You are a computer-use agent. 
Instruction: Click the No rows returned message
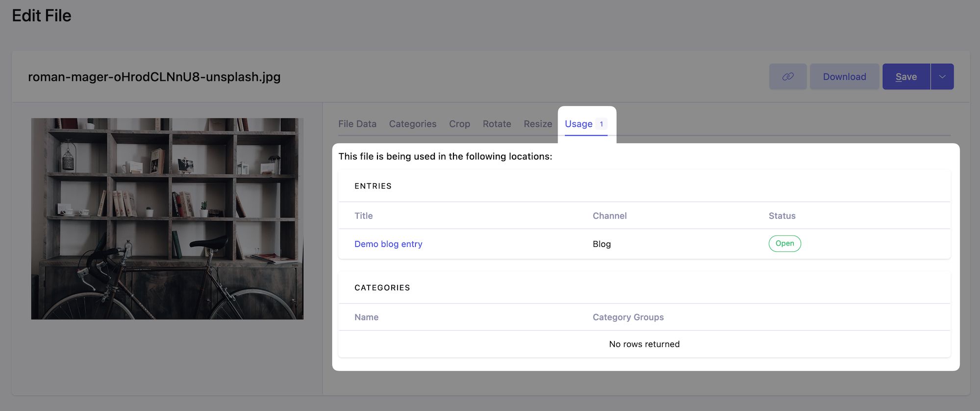(644, 344)
